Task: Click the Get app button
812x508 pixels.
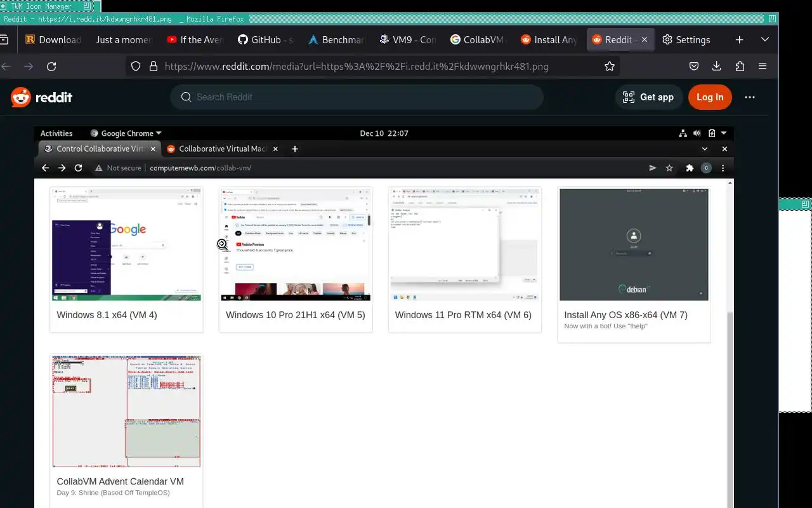Action: (x=648, y=97)
